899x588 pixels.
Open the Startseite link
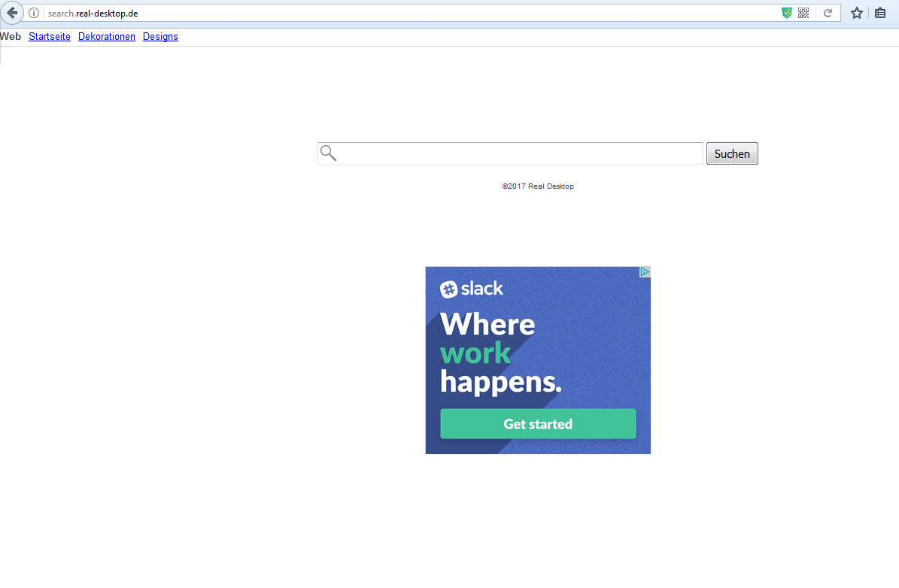tap(50, 37)
